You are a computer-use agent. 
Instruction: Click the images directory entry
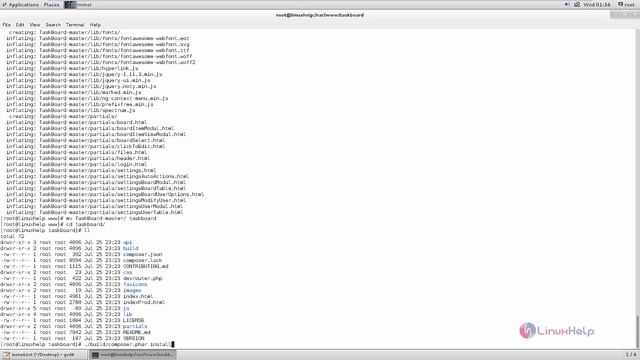point(132,290)
